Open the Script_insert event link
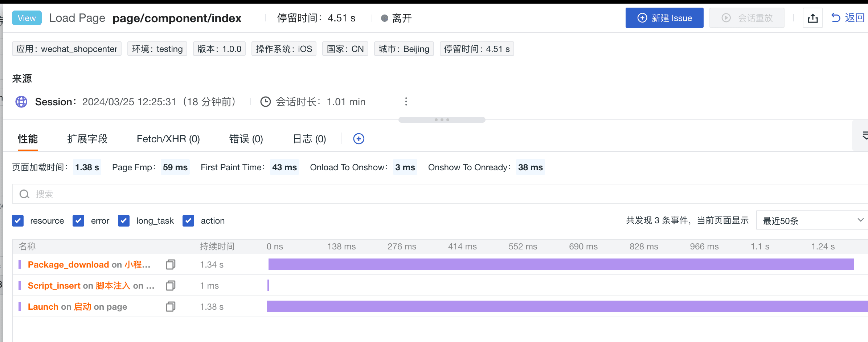 click(x=91, y=286)
